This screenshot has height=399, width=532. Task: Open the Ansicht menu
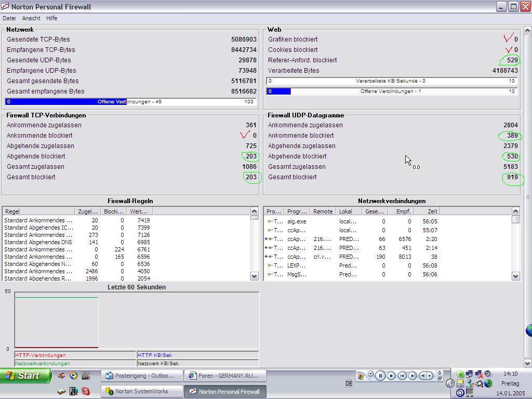pos(31,18)
